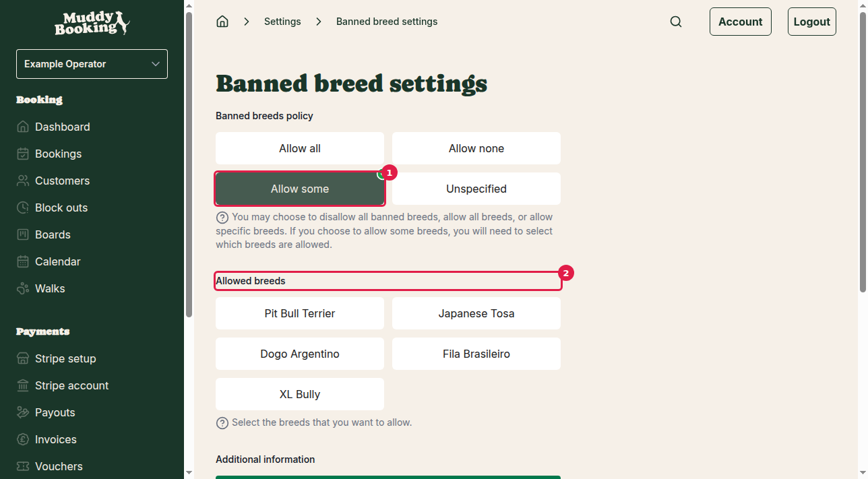Open the search magnifier icon

(x=676, y=21)
